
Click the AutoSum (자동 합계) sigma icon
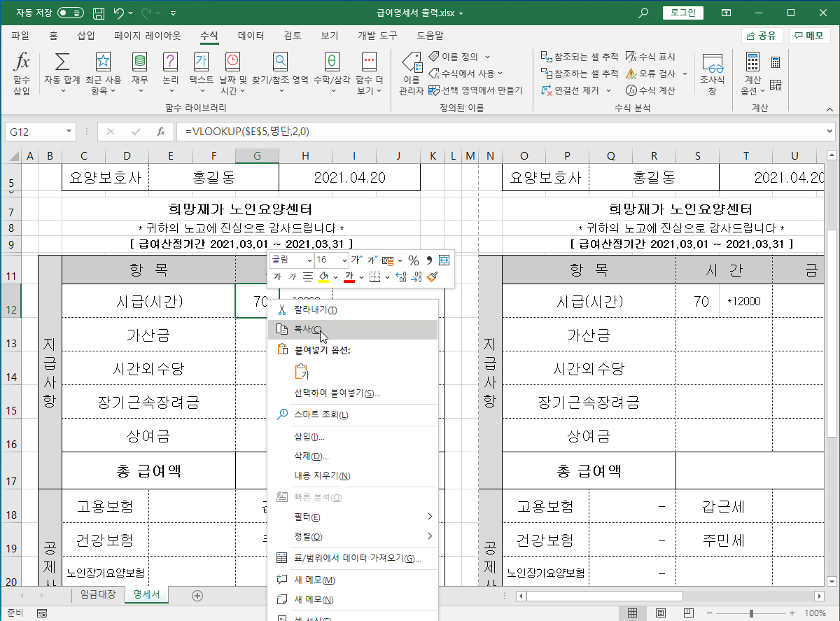[x=62, y=62]
